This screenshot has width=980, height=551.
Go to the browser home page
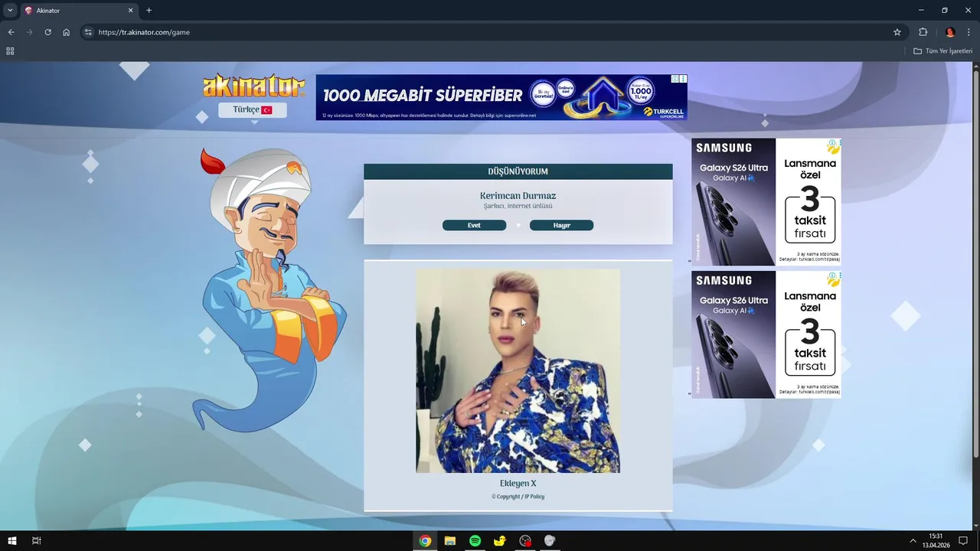coord(66,32)
